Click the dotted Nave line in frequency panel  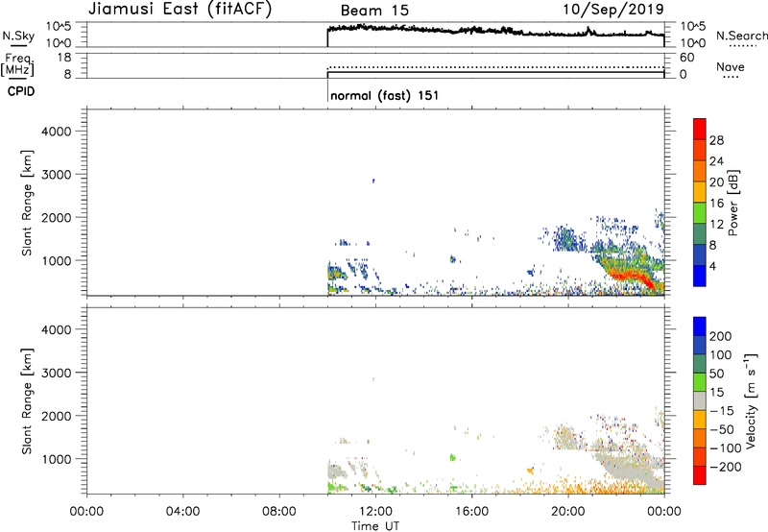495,66
